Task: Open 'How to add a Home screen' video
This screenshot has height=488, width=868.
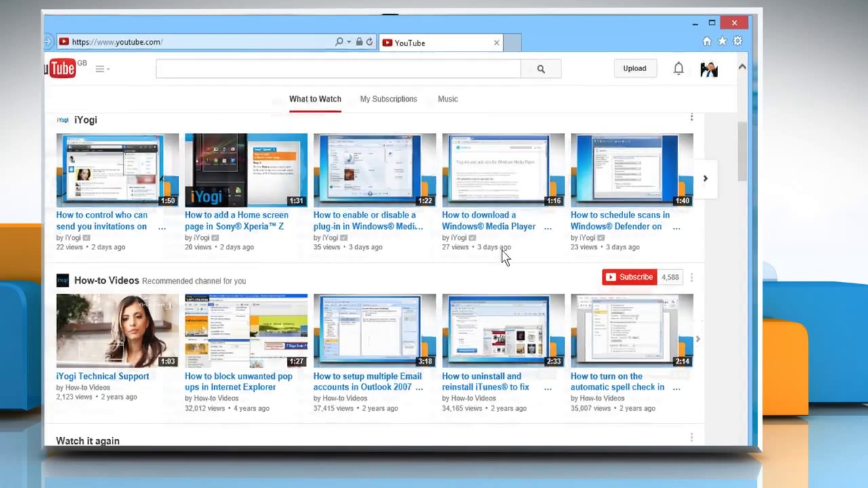Action: pos(236,221)
